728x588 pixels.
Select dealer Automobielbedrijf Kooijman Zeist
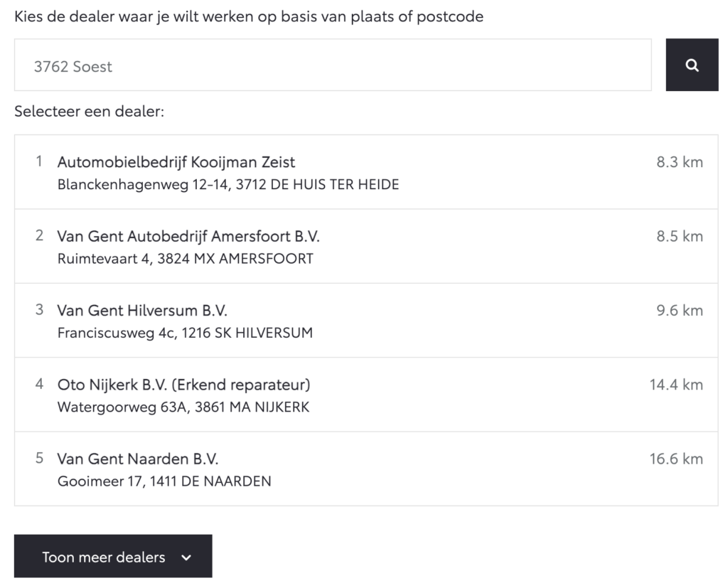pos(366,172)
